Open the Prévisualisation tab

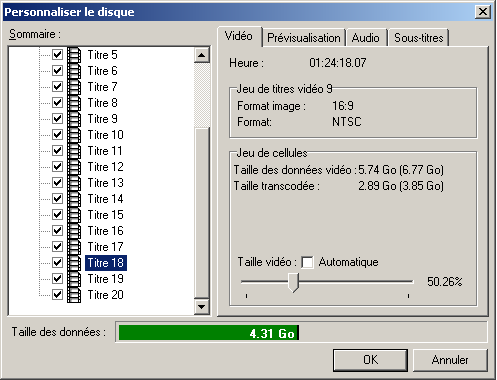[x=304, y=38]
